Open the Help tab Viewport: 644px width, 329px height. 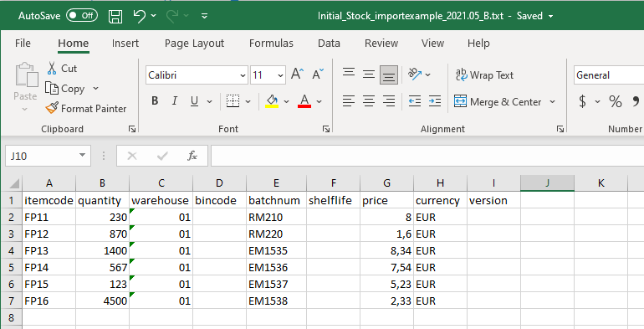(x=478, y=44)
